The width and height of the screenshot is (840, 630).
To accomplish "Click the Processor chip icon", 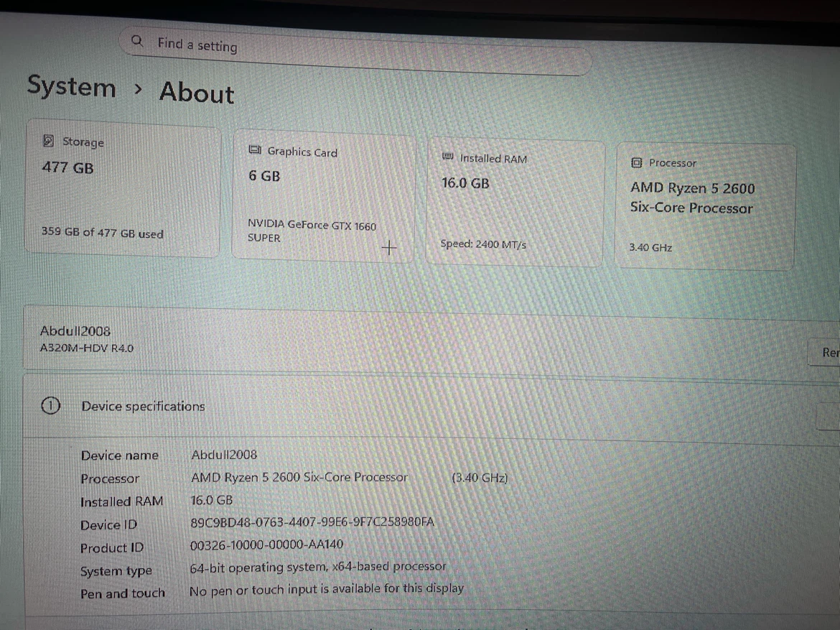I will coord(636,162).
